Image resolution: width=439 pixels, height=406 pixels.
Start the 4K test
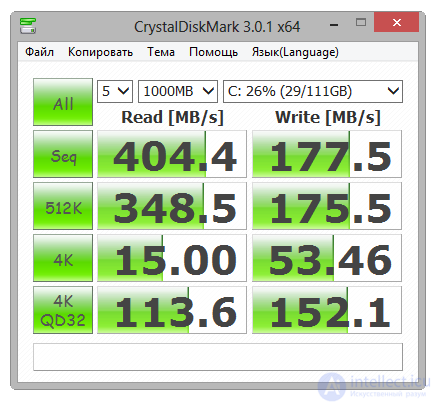click(63, 258)
